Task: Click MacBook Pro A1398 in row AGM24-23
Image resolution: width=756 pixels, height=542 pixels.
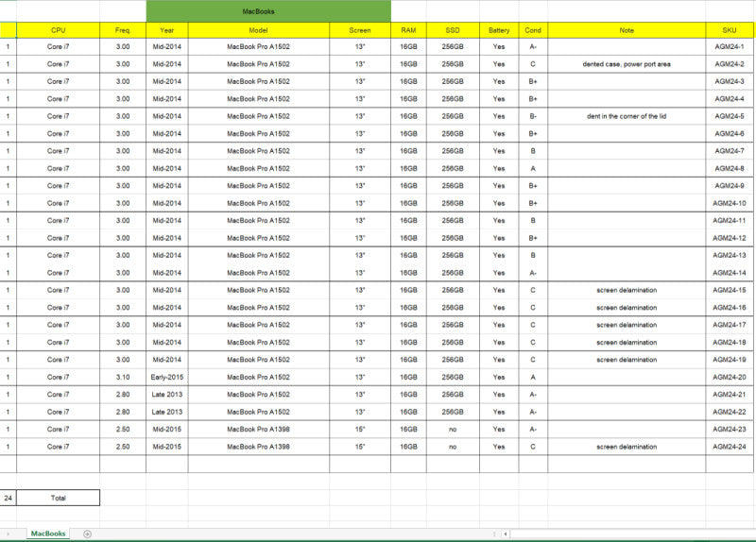Action: pyautogui.click(x=258, y=430)
